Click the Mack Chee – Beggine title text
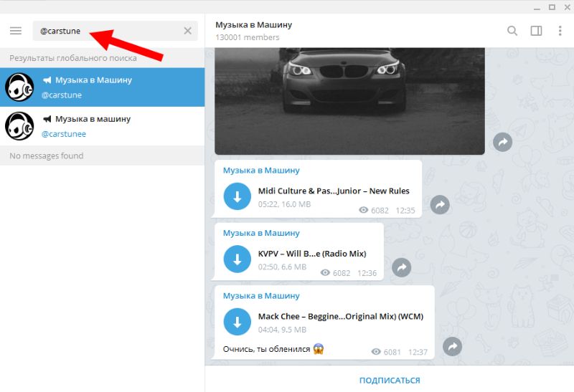 click(x=341, y=316)
